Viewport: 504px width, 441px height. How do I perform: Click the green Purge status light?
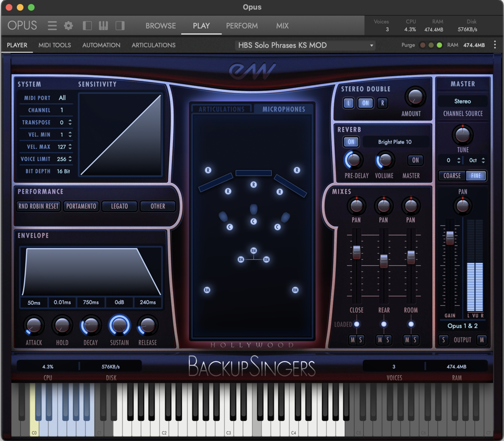pos(439,45)
